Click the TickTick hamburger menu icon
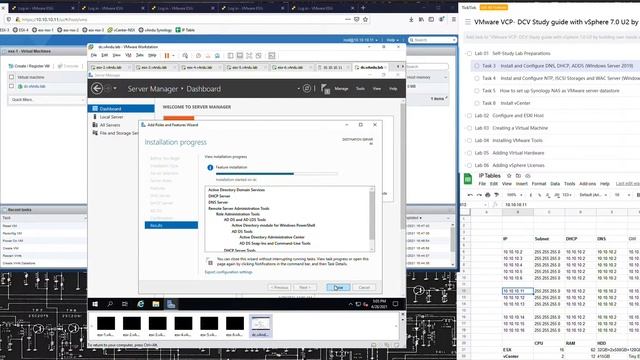The height and width of the screenshot is (360, 640). tap(468, 22)
